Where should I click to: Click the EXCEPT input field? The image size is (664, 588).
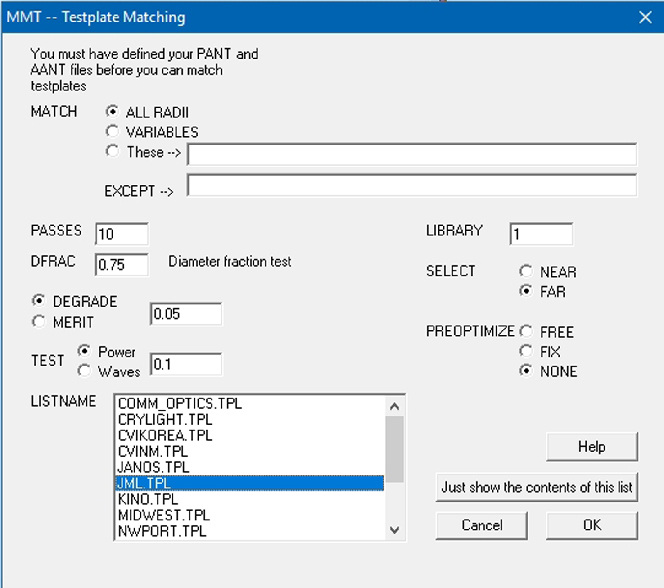pyautogui.click(x=412, y=185)
